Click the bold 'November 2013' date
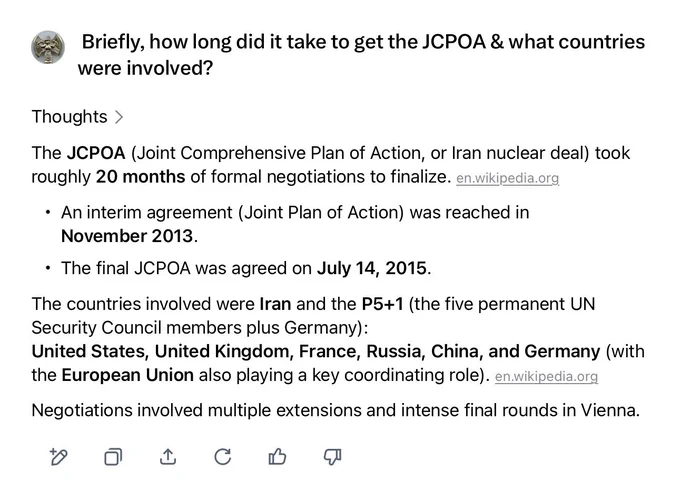Screen dimensions: 680x482 pyautogui.click(x=127, y=236)
